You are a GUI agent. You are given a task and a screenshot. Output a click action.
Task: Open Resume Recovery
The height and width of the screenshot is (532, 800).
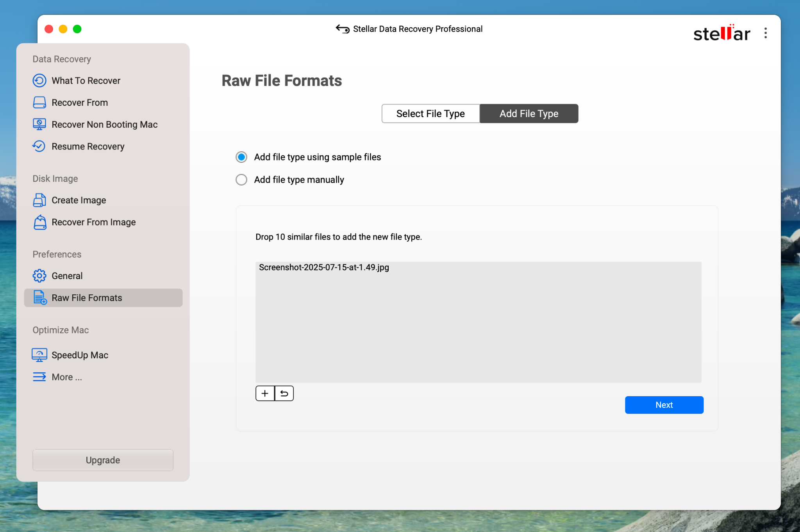(88, 146)
